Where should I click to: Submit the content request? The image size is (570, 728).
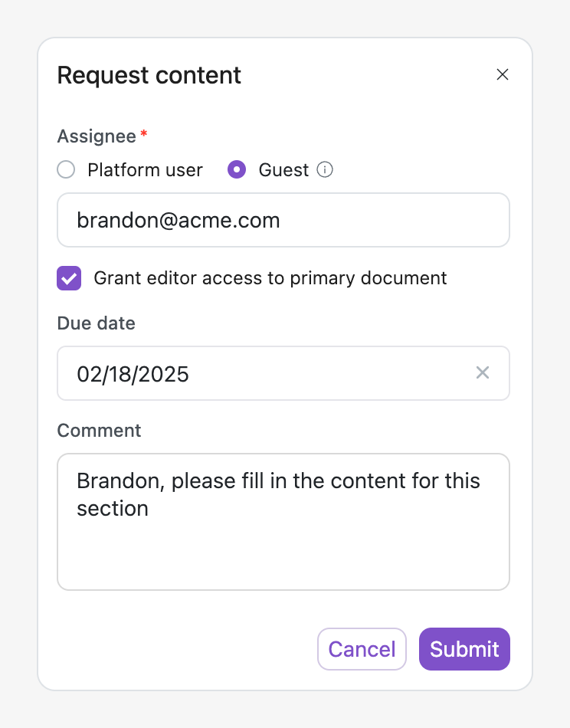pos(464,649)
